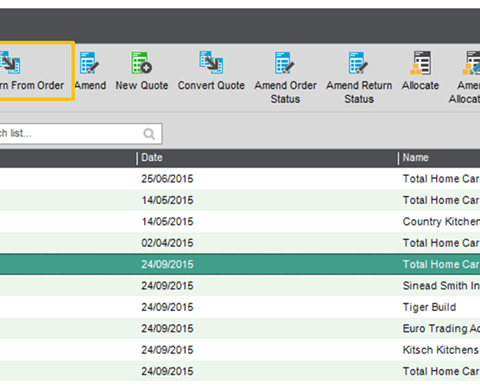Click the Sinead Smith name cell
Screen dimensions: 480x389
coord(441,286)
